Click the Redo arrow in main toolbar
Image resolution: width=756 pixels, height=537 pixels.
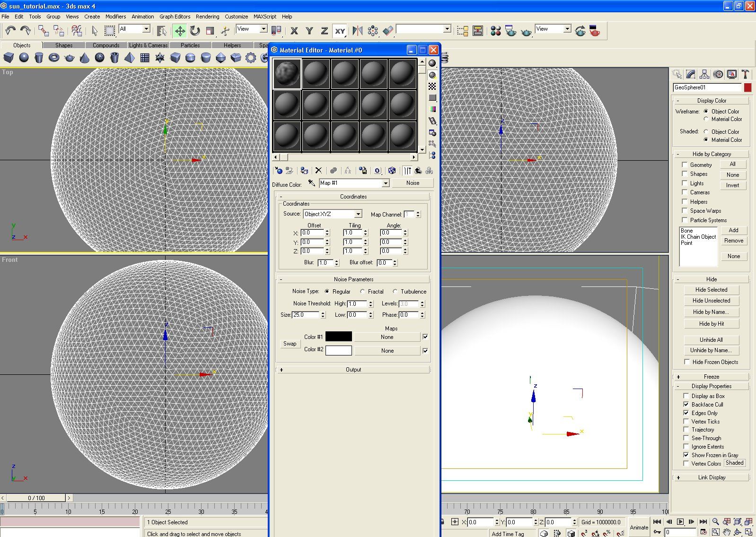26,31
